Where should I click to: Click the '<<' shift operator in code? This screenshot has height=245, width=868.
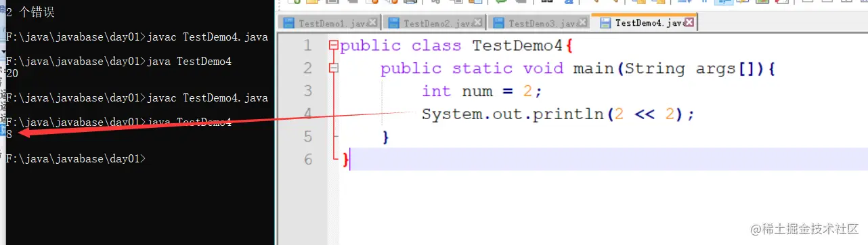click(645, 114)
